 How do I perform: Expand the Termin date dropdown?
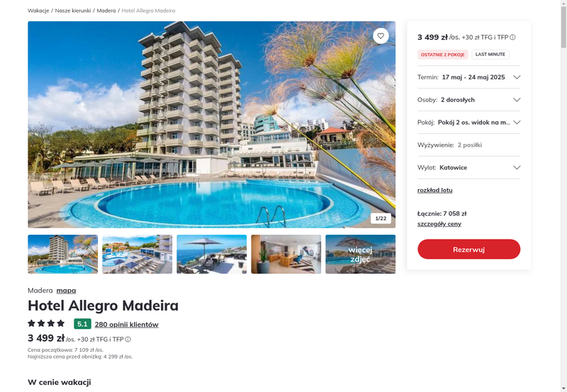pos(468,77)
